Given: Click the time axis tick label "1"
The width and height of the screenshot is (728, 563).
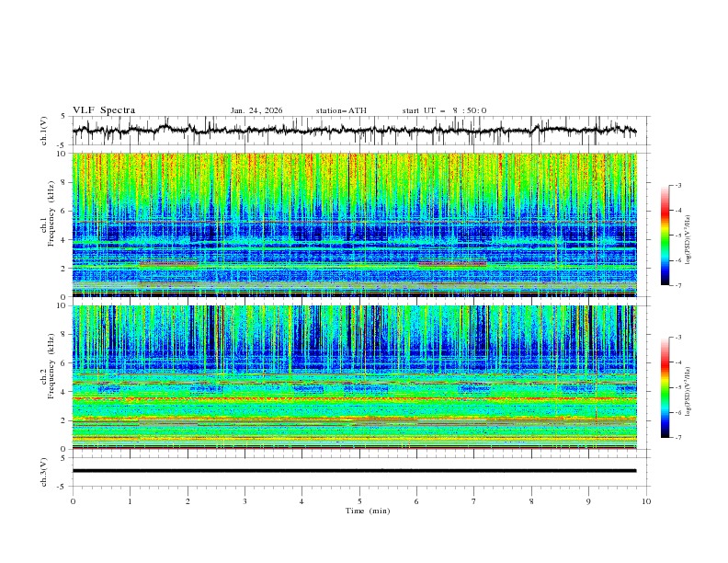Looking at the screenshot, I should coord(130,501).
